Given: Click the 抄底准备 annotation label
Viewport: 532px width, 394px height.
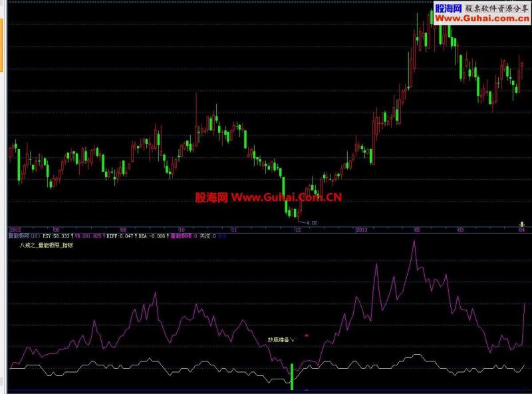Looking at the screenshot, I should tap(279, 339).
